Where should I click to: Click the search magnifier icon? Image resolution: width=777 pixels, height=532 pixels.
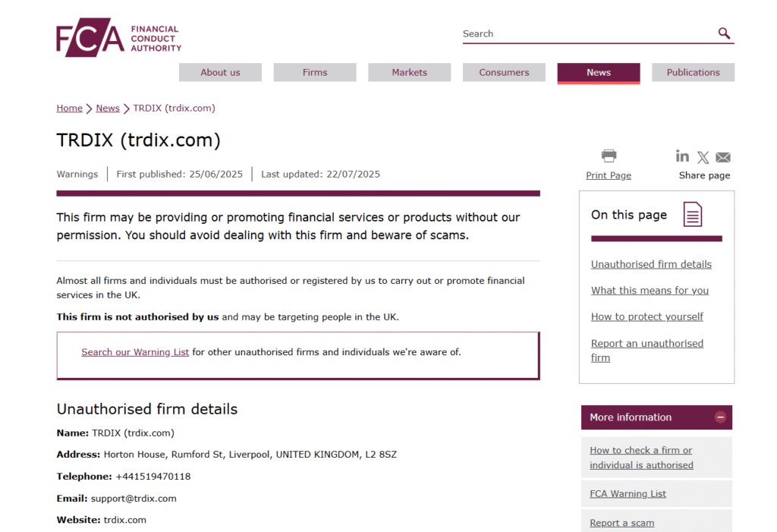pos(724,33)
